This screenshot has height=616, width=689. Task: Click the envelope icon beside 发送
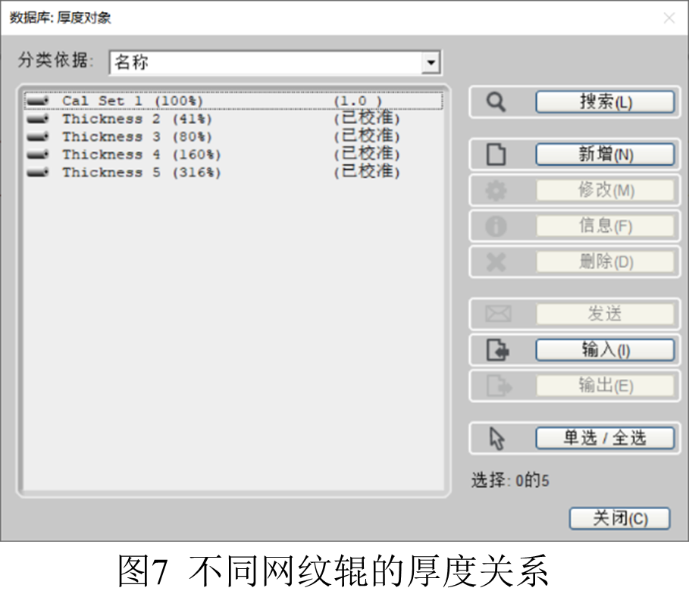click(498, 314)
